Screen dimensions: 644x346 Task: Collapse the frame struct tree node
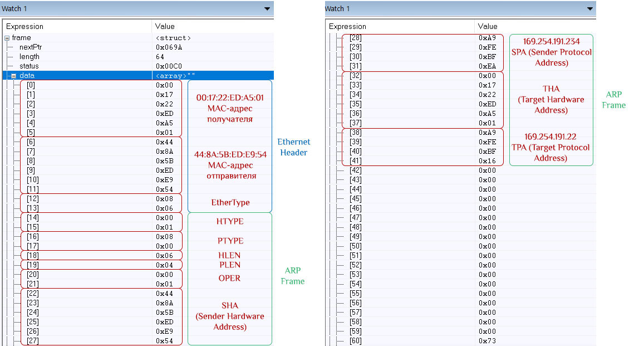coord(6,37)
